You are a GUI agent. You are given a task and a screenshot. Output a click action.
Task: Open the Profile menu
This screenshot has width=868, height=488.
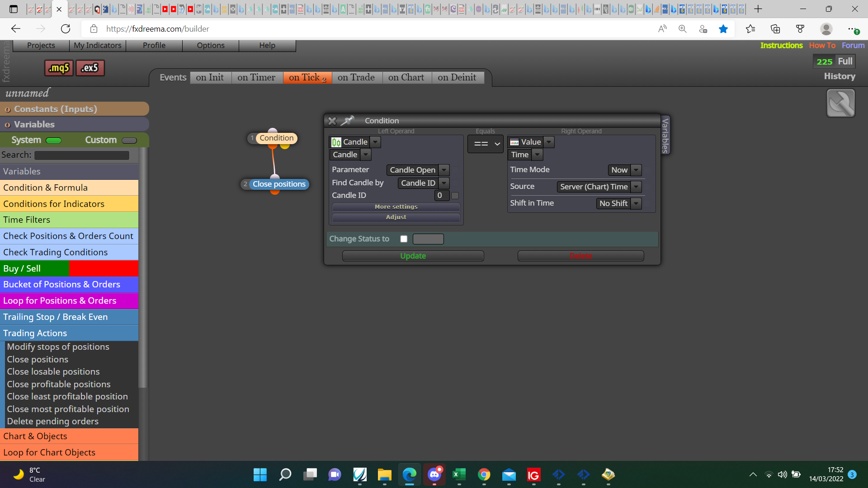coord(154,45)
